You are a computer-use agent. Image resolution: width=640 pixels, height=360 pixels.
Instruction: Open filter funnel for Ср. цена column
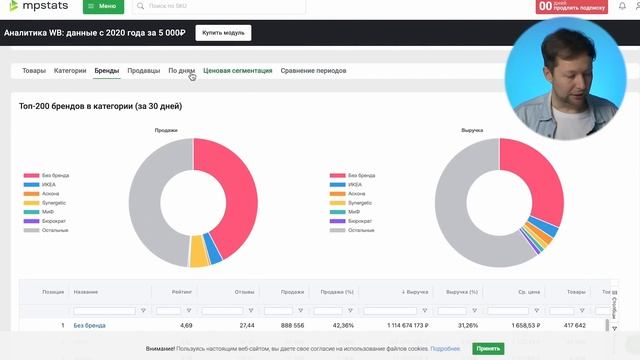click(537, 311)
